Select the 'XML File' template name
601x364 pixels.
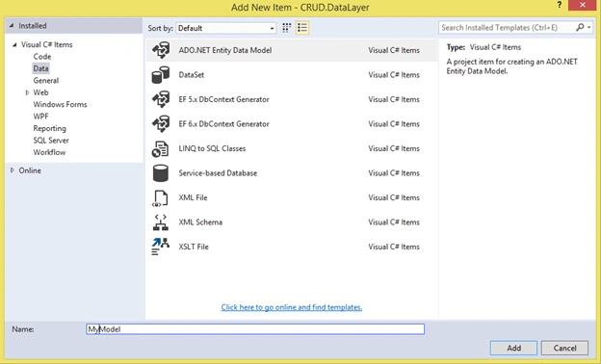pos(193,197)
